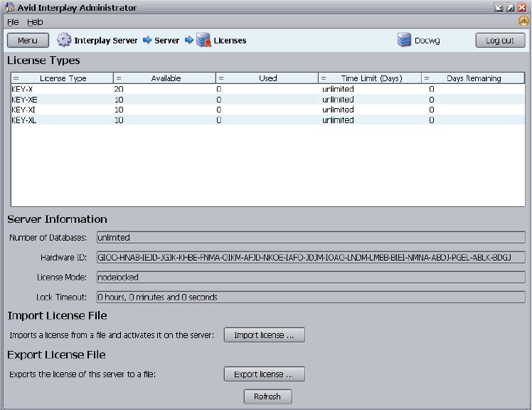The image size is (532, 410).
Task: Click the Docwg database icon
Action: pos(404,40)
